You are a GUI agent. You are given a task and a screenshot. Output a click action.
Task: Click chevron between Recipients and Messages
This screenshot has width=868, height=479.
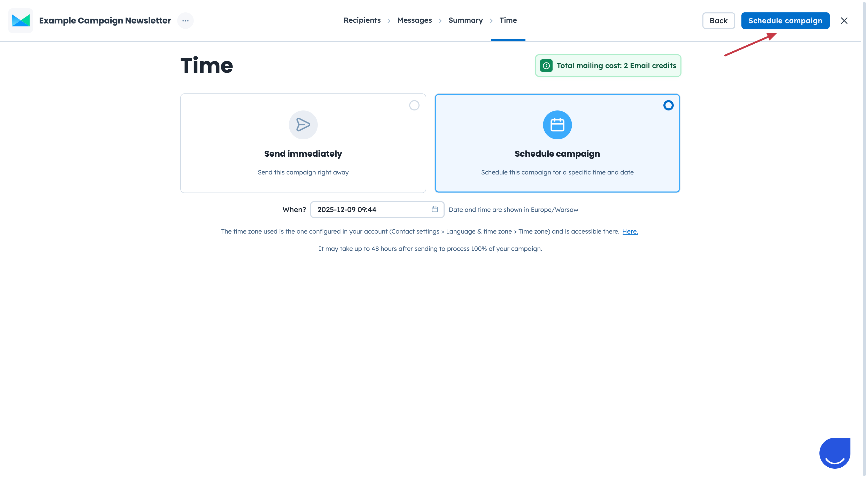click(x=389, y=21)
